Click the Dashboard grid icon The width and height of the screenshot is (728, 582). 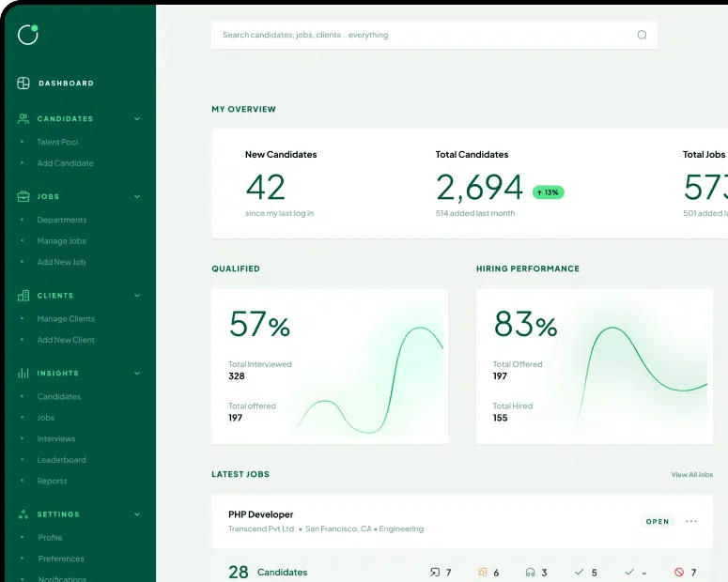click(x=23, y=84)
